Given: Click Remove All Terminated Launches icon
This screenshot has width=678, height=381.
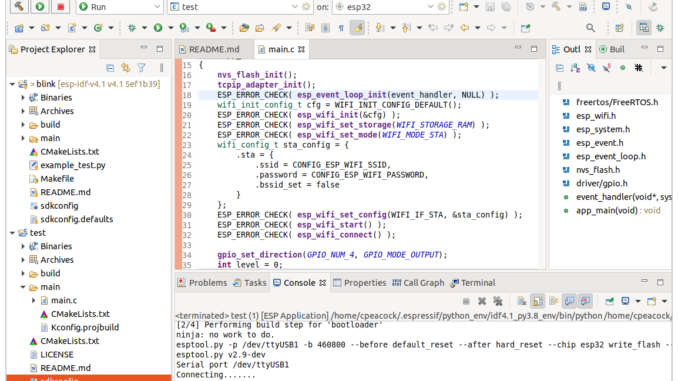Looking at the screenshot, I should (498, 301).
